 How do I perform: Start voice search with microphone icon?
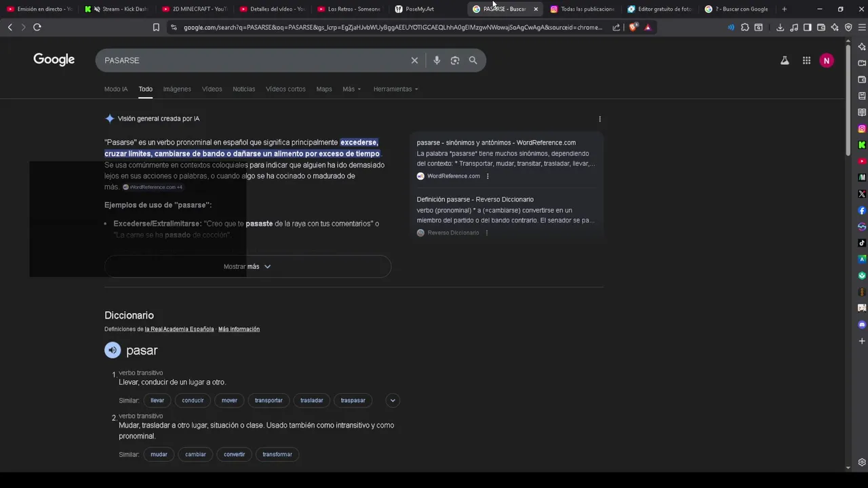pos(437,60)
